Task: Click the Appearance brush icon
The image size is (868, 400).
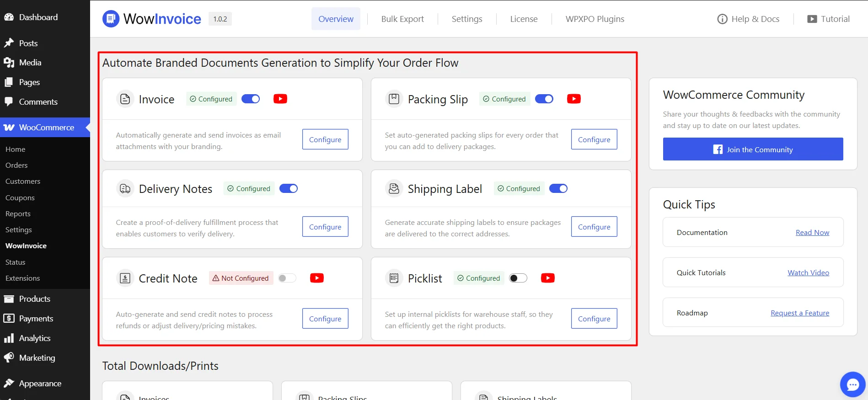Action: coord(9,383)
